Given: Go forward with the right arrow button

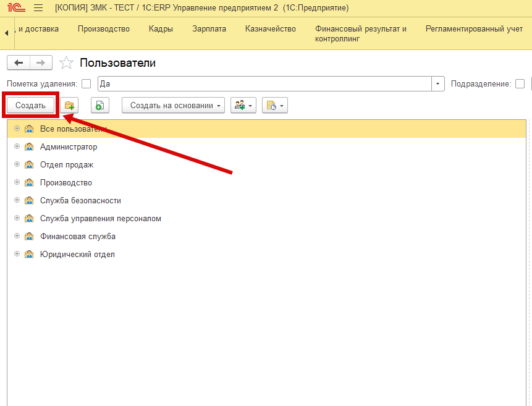Looking at the screenshot, I should [x=41, y=62].
